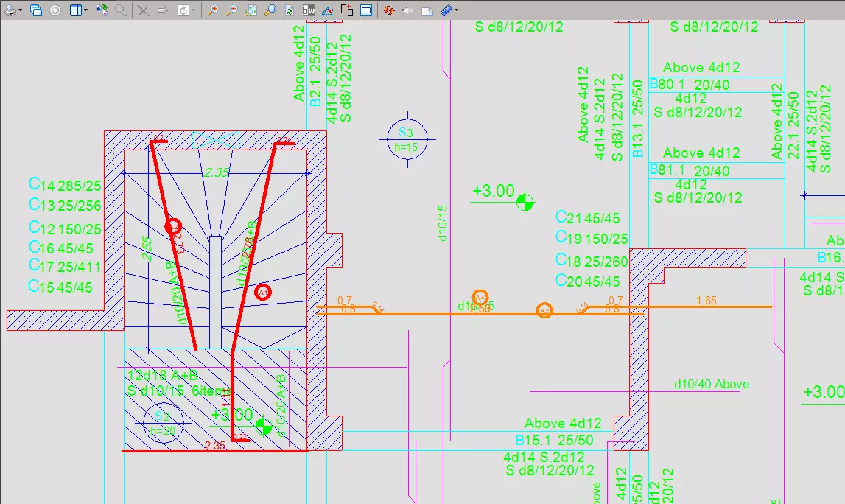
Task: Click the vertical d10/15 rebar label
Action: click(x=443, y=223)
